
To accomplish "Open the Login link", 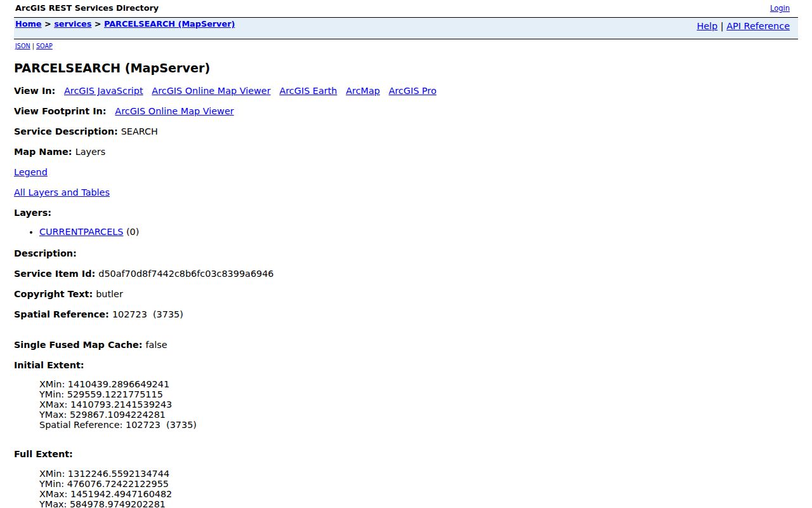I will click(780, 8).
